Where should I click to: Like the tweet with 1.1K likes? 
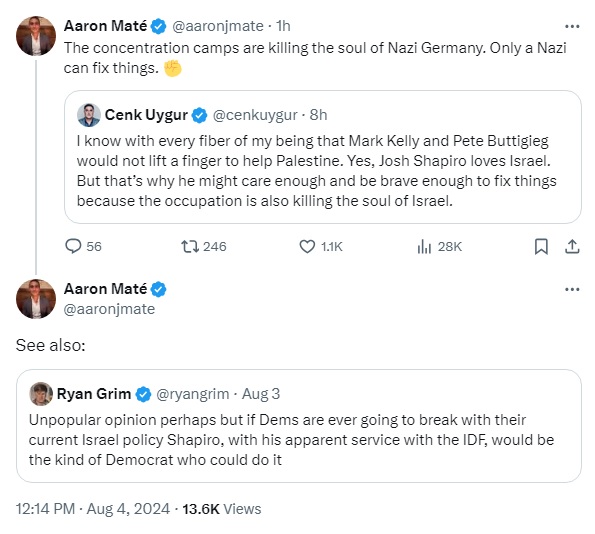tap(307, 246)
